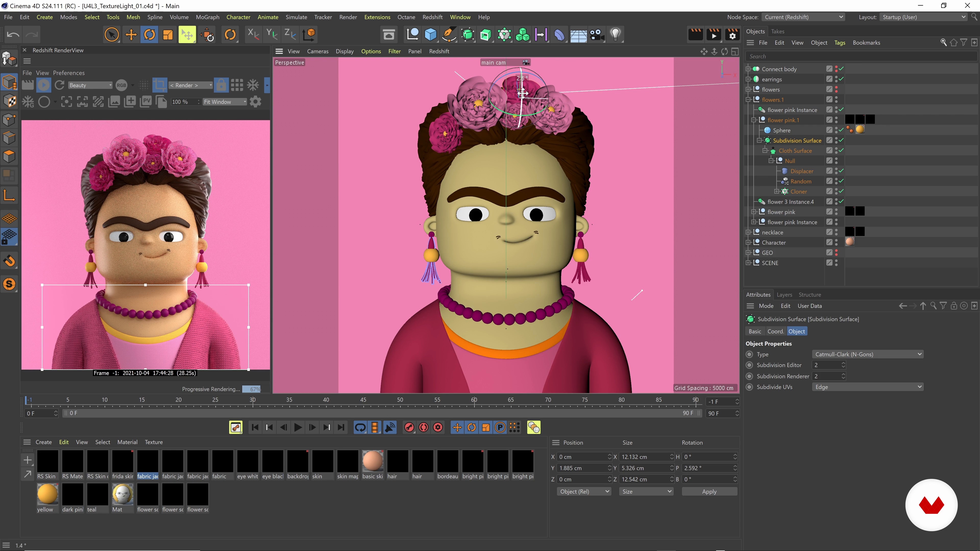Toggle the Z axis lock icon
Image resolution: width=980 pixels, height=551 pixels.
(x=290, y=34)
